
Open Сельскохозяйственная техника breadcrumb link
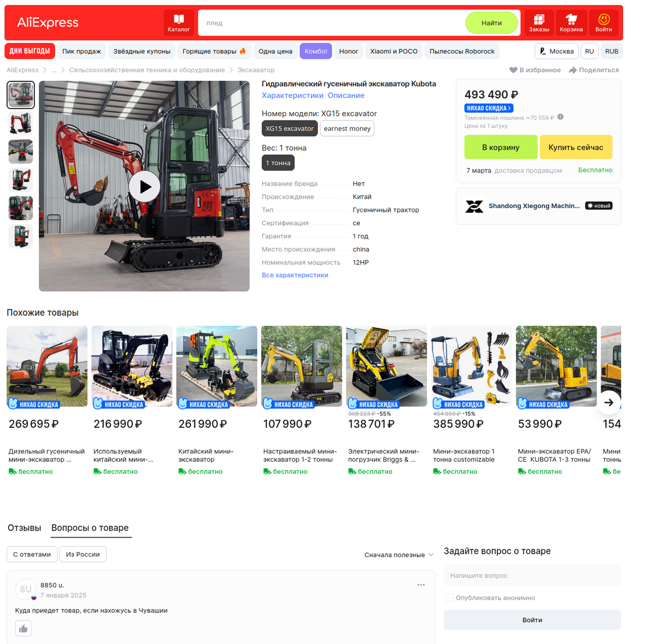point(147,70)
